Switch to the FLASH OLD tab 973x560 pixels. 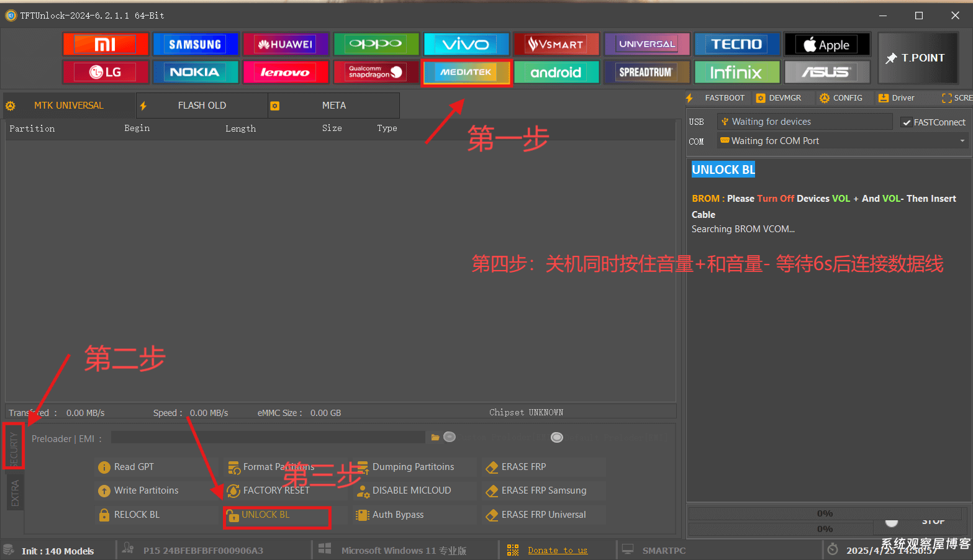[201, 105]
